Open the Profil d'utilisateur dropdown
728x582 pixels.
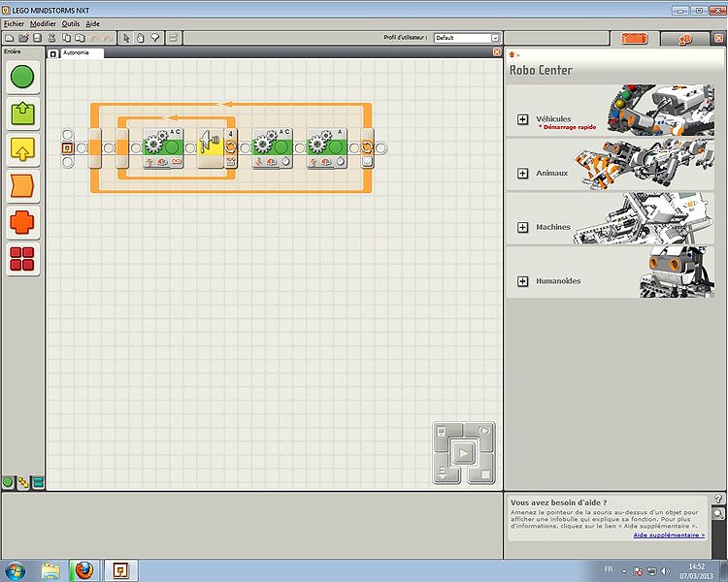pyautogui.click(x=467, y=38)
